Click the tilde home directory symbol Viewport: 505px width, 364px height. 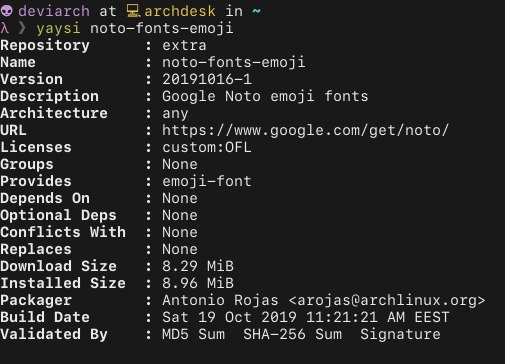256,11
